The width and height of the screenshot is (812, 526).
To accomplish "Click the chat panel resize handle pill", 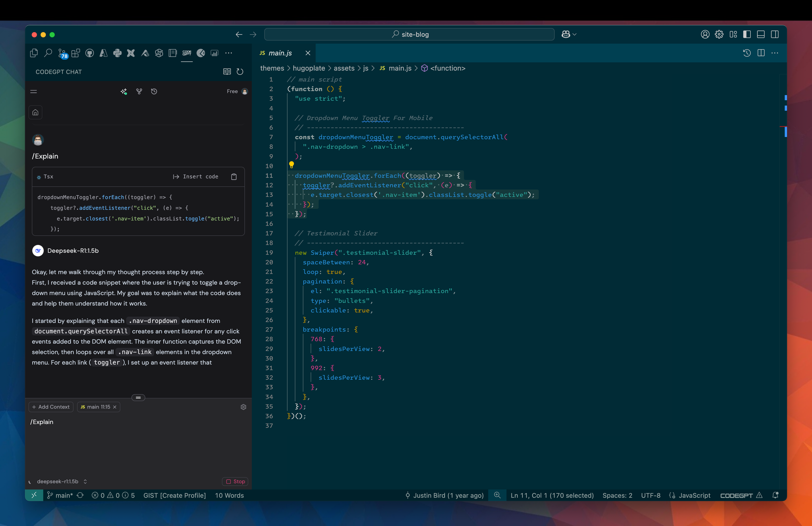I will 138,398.
